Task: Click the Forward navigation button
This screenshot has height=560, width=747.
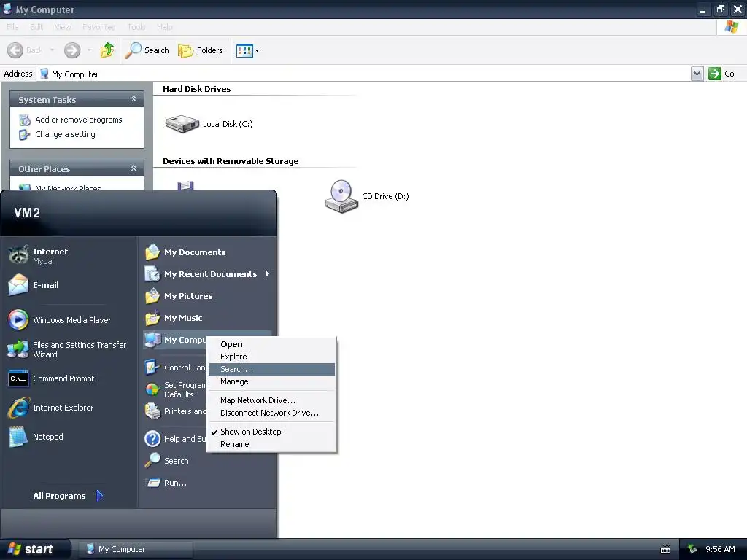Action: [72, 50]
